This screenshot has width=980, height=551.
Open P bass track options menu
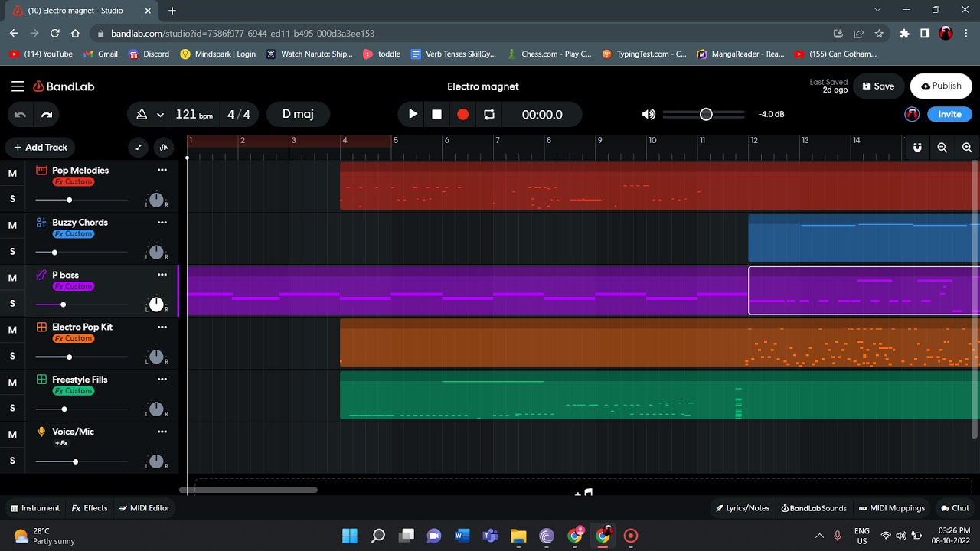162,274
